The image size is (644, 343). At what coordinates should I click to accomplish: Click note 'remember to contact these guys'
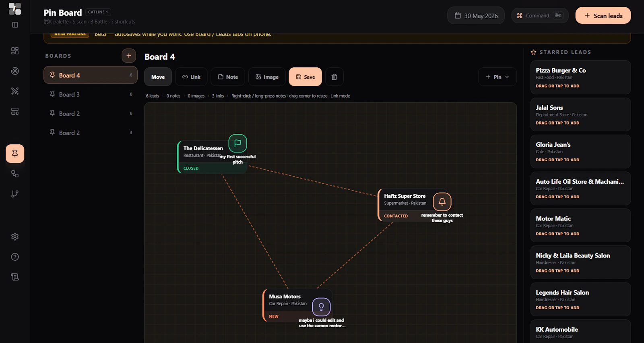click(442, 218)
